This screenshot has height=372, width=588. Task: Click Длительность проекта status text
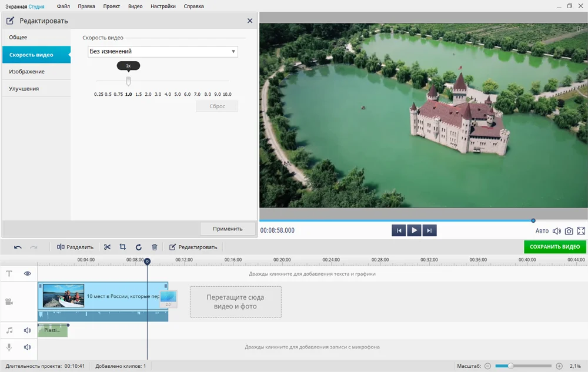point(45,366)
